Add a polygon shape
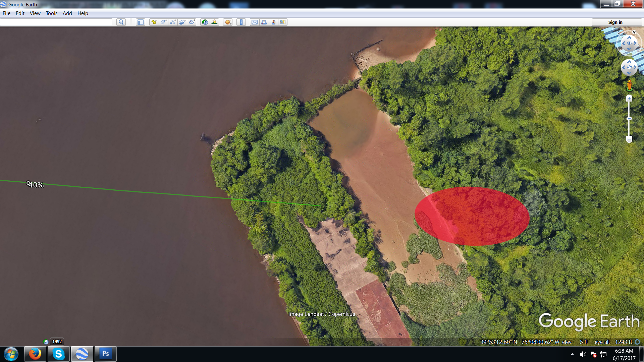Screen dimensions: 644x362 (x=164, y=22)
